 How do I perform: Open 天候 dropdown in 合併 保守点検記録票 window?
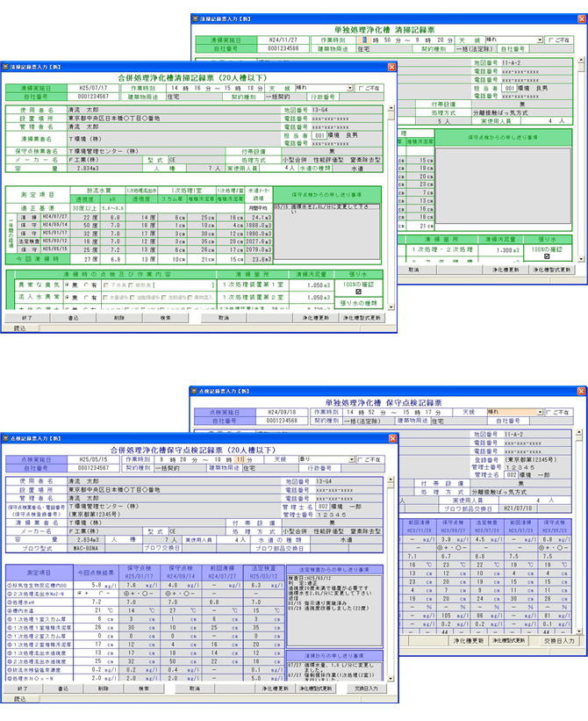351,460
